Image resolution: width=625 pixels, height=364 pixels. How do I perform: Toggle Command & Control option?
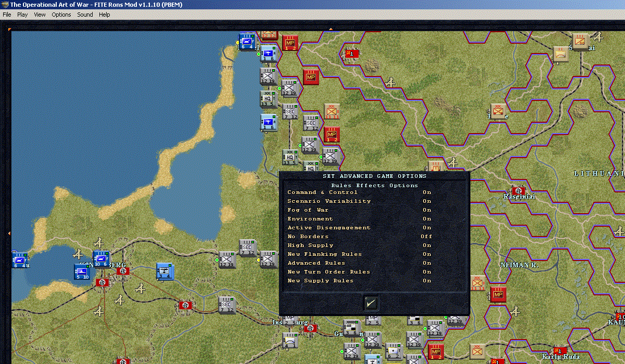pos(360,192)
